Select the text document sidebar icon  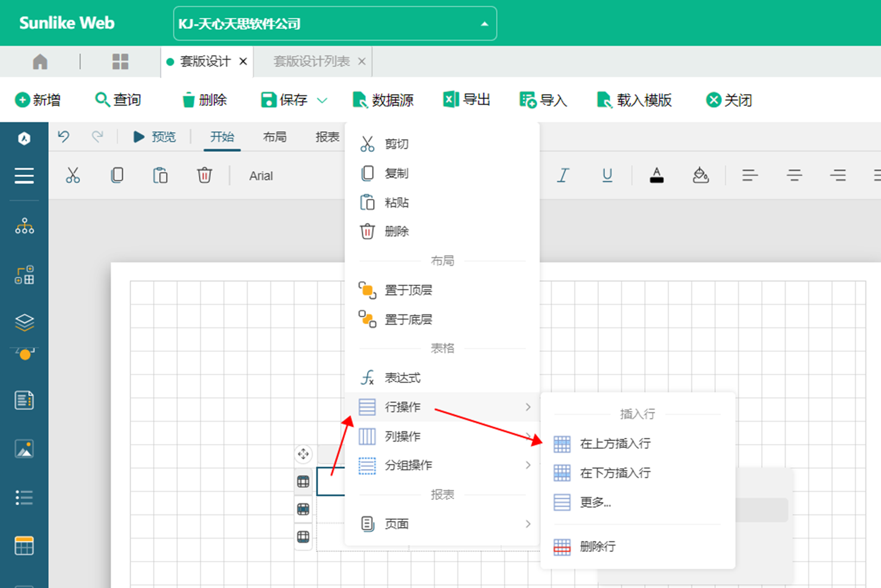24,400
